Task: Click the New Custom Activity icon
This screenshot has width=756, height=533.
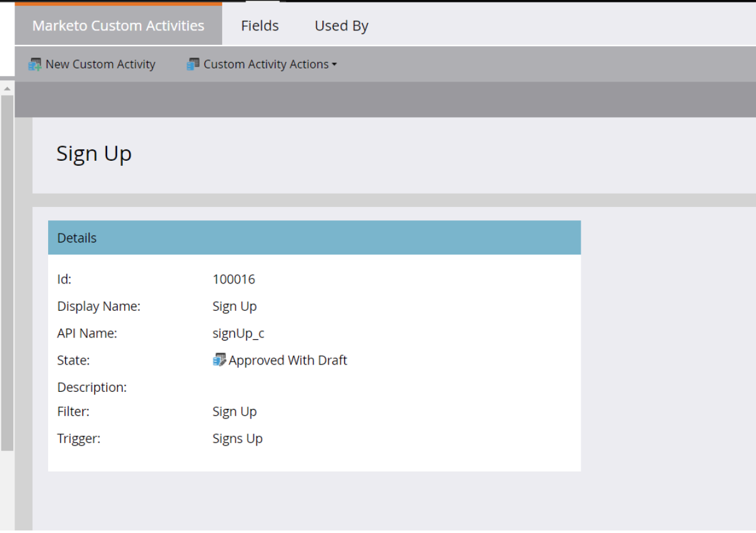Action: coord(36,63)
